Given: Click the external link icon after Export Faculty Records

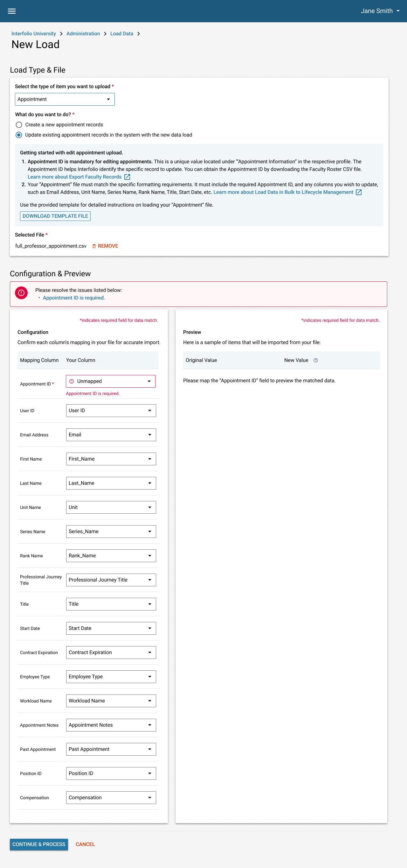Looking at the screenshot, I should (x=127, y=177).
